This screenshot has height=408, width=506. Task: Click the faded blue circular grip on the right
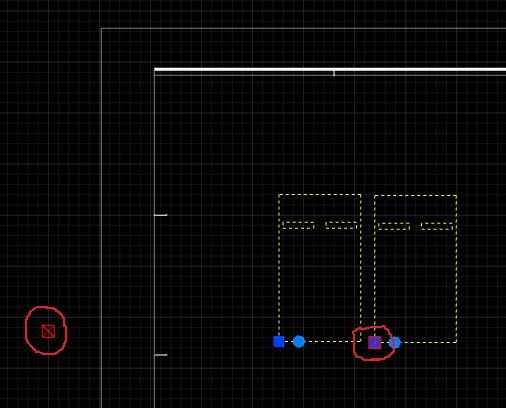click(394, 343)
